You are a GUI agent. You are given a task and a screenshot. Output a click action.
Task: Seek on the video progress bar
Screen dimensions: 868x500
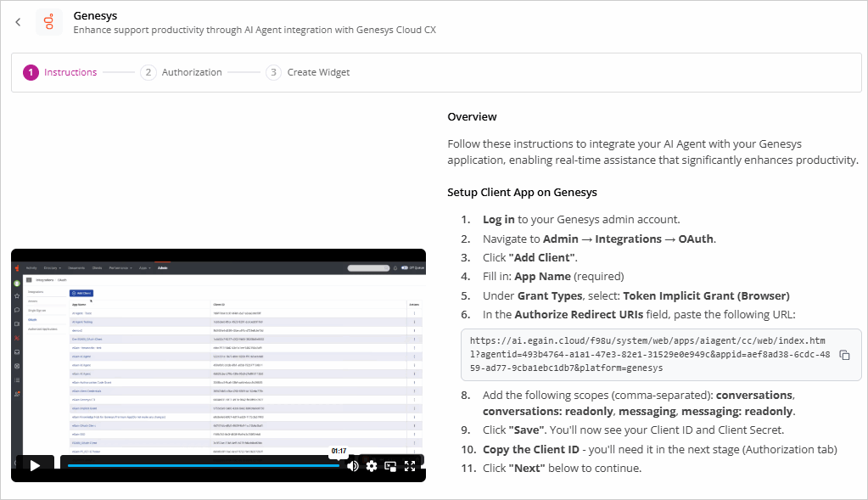click(x=202, y=465)
